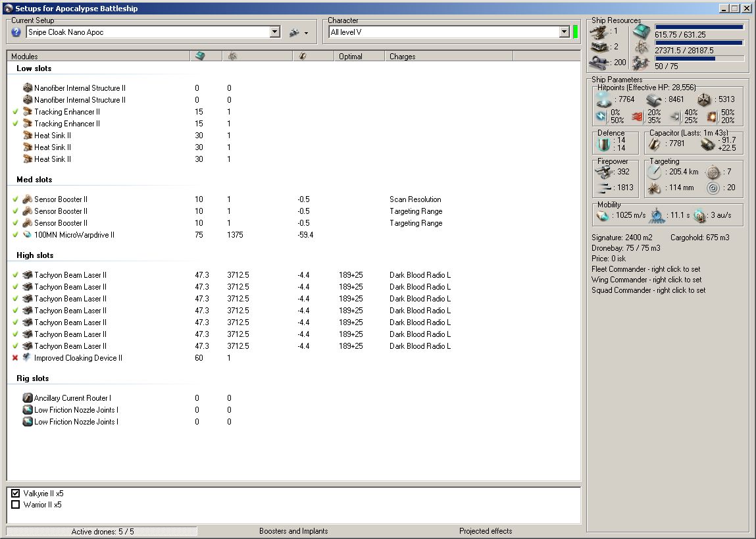Click the CPU column header icon
756x539 pixels.
click(x=200, y=56)
